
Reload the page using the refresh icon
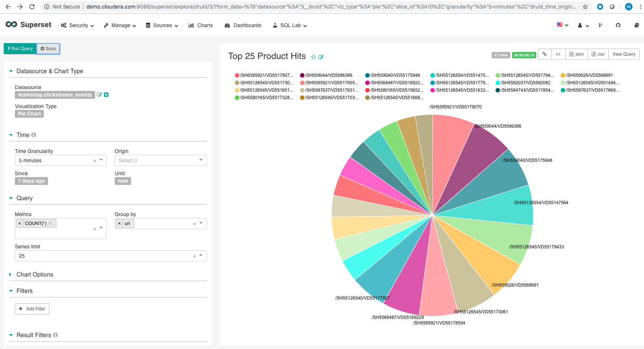tap(32, 7)
